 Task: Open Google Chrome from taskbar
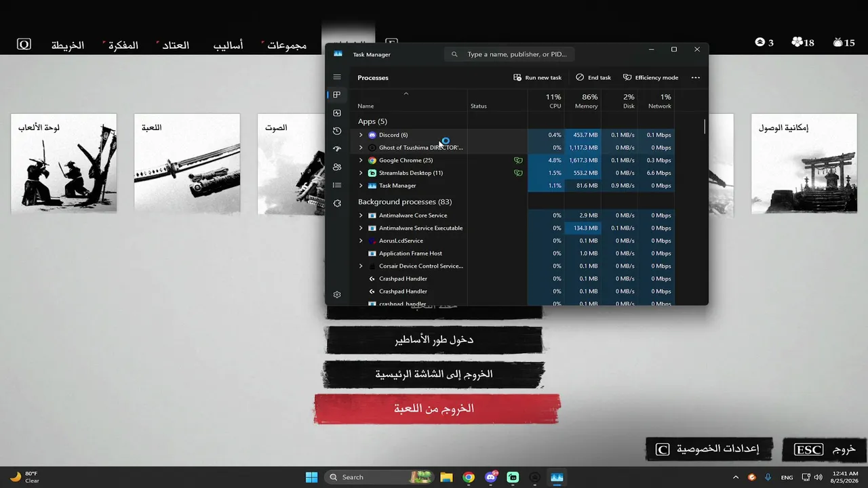(x=469, y=477)
